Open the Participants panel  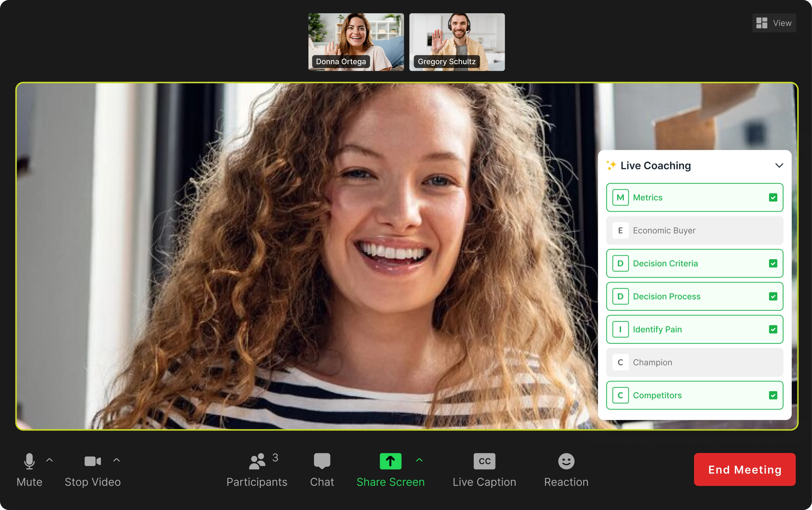[x=257, y=461]
